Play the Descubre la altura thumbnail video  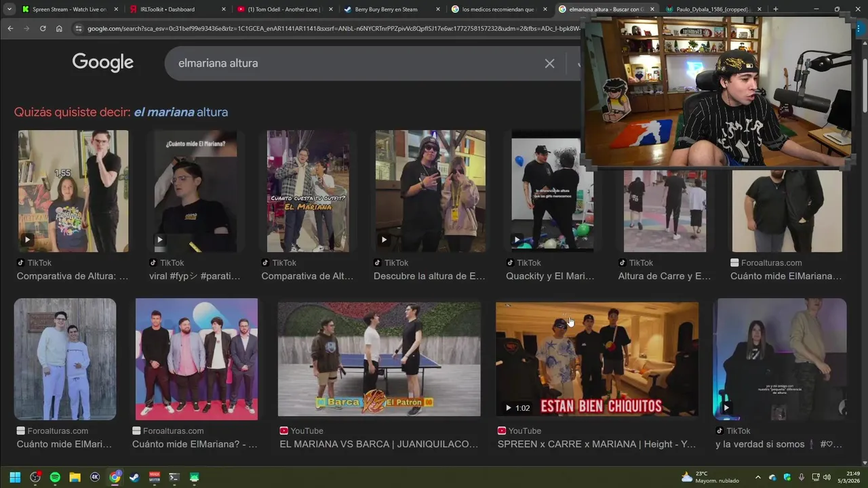tap(384, 239)
